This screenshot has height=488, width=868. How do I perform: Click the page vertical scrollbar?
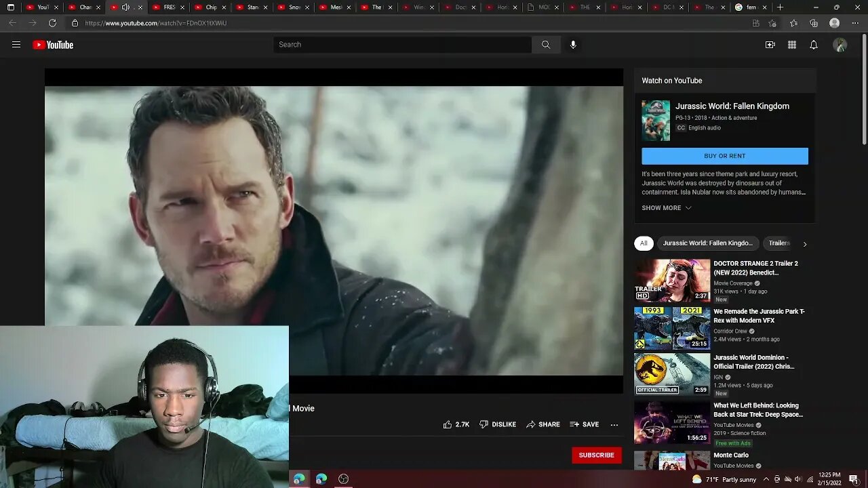pos(864,88)
